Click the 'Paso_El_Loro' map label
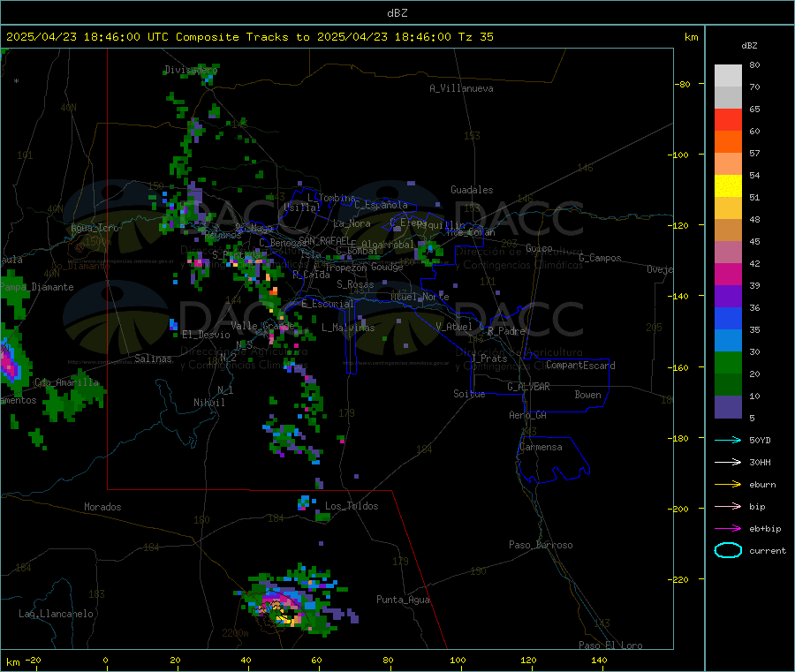This screenshot has height=672, width=795. [x=611, y=646]
